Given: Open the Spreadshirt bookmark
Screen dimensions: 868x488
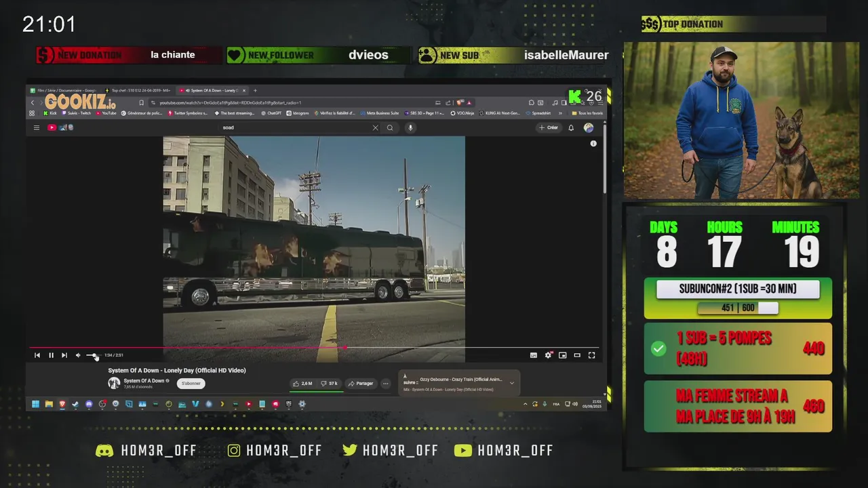Looking at the screenshot, I should (x=538, y=113).
